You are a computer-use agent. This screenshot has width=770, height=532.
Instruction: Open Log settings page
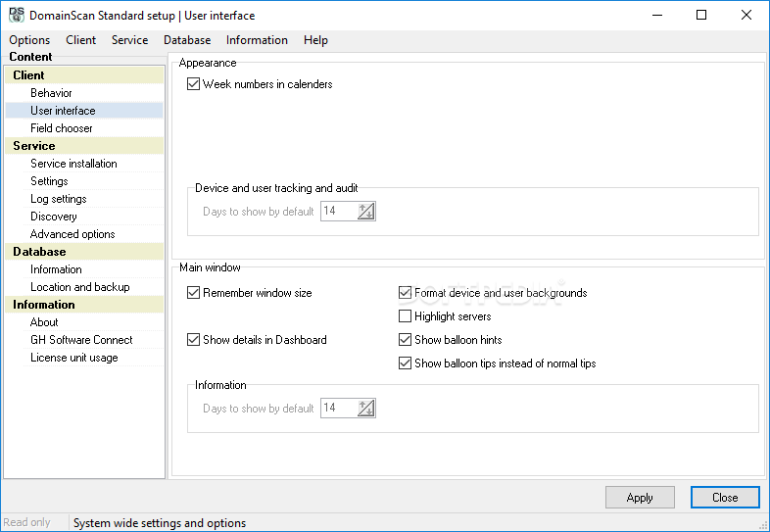(x=84, y=199)
